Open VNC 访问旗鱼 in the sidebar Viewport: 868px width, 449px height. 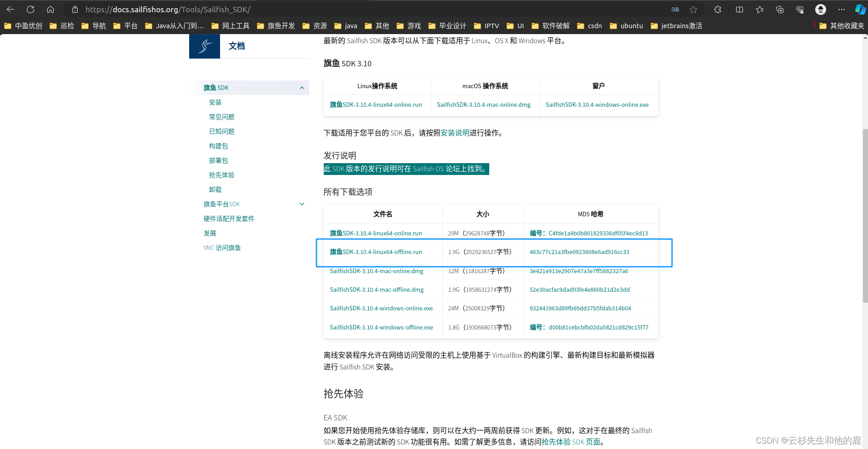coord(222,248)
